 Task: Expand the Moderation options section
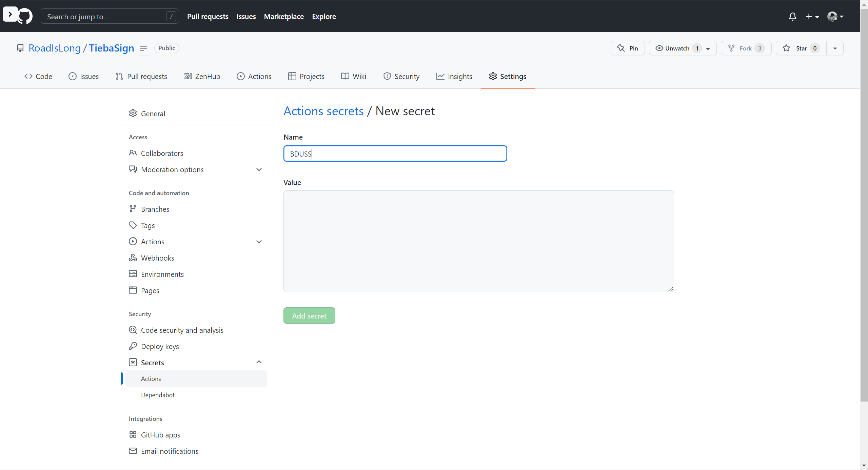pos(259,169)
